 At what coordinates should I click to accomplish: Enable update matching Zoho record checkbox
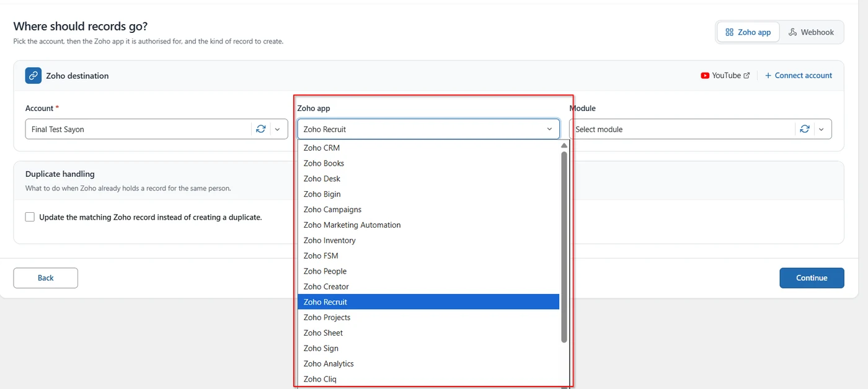point(30,217)
